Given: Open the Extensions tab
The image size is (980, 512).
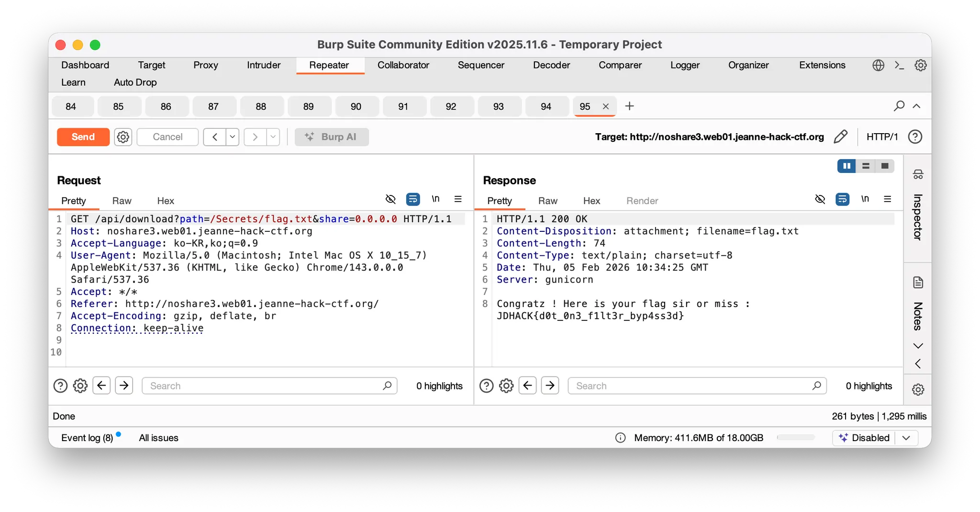Looking at the screenshot, I should point(822,65).
